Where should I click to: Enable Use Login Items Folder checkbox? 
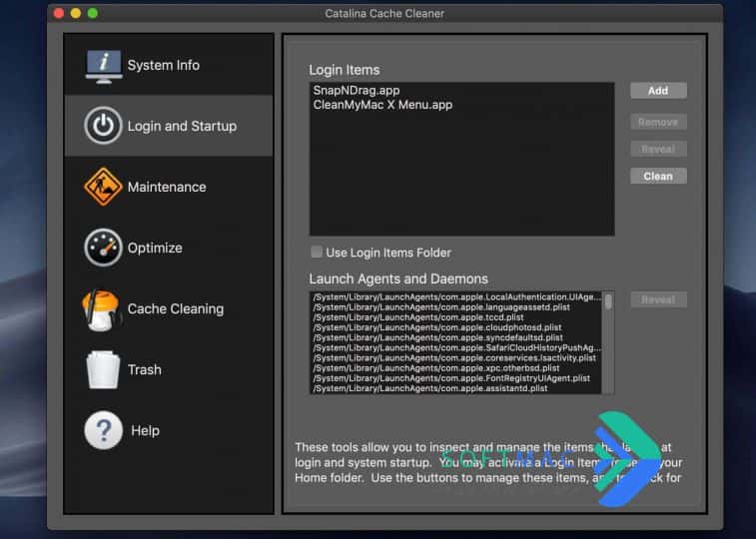coord(317,252)
